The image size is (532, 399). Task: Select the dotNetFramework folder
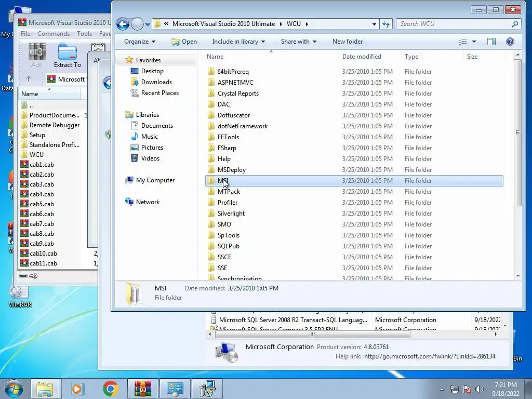[242, 126]
